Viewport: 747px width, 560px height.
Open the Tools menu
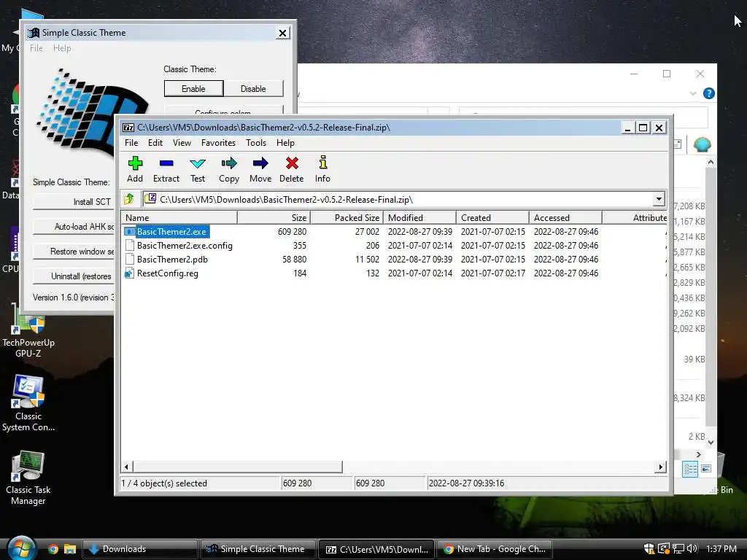pyautogui.click(x=256, y=143)
